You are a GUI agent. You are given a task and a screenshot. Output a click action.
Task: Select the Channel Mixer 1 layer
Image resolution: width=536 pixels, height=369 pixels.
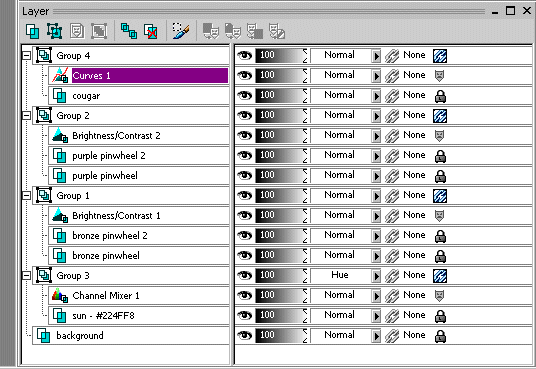139,295
